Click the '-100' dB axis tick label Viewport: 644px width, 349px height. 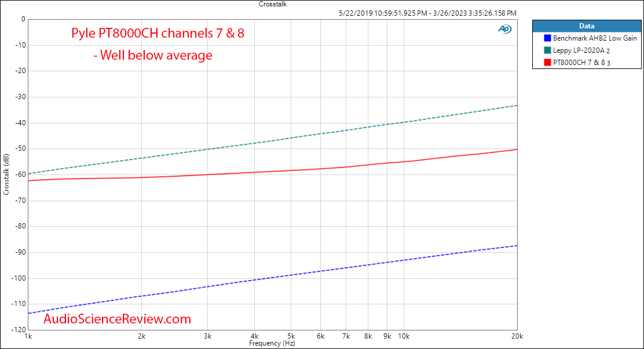coord(19,278)
